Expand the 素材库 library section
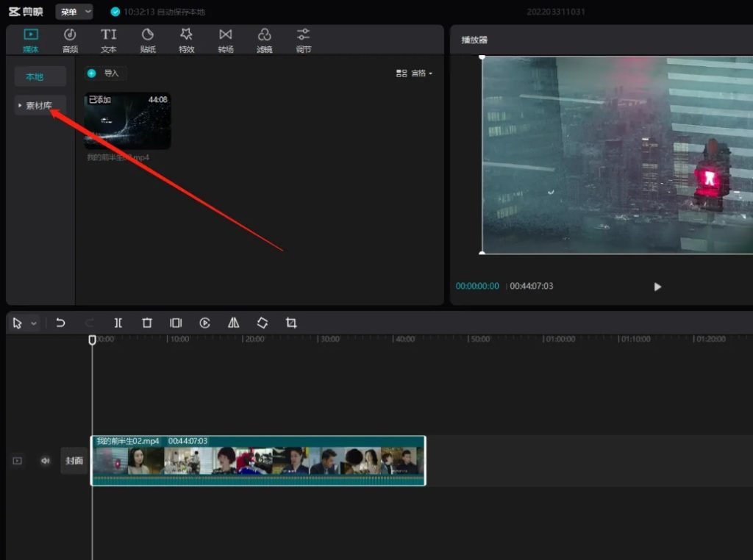Screen dimensions: 753x560 (x=40, y=106)
